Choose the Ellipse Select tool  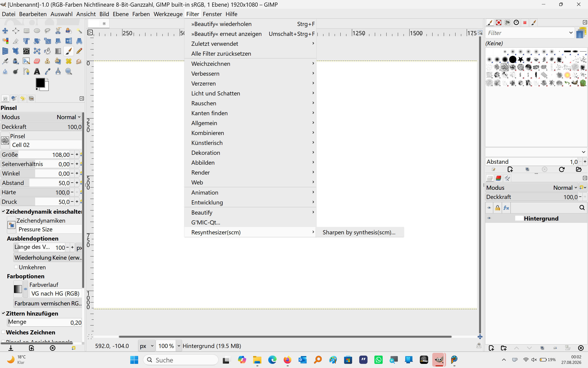(x=37, y=31)
